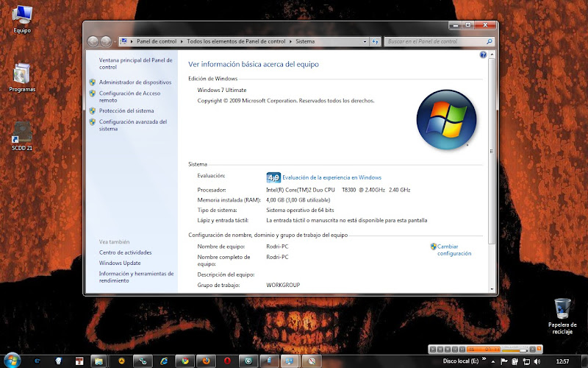Click the Sistema window taskbar button
The width and height of the screenshot is (588, 368).
coord(289,361)
